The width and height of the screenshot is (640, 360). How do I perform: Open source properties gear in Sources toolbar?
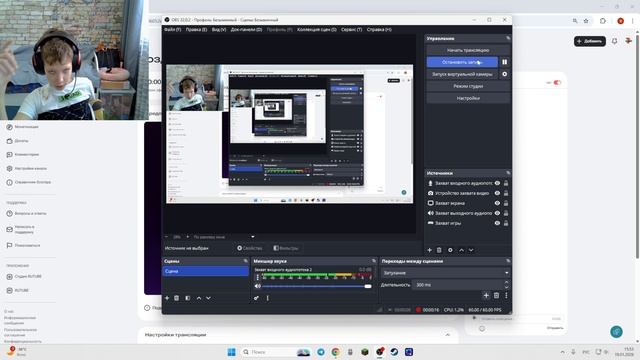tap(450, 250)
